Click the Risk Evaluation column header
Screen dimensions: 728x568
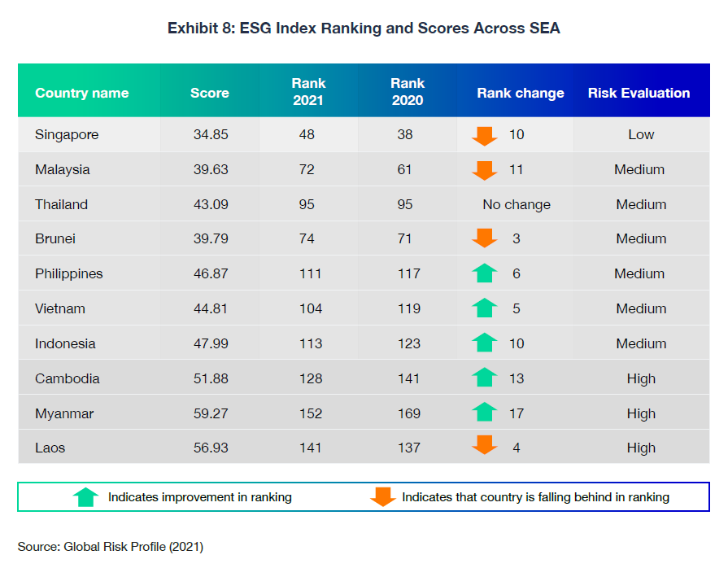[x=639, y=93]
